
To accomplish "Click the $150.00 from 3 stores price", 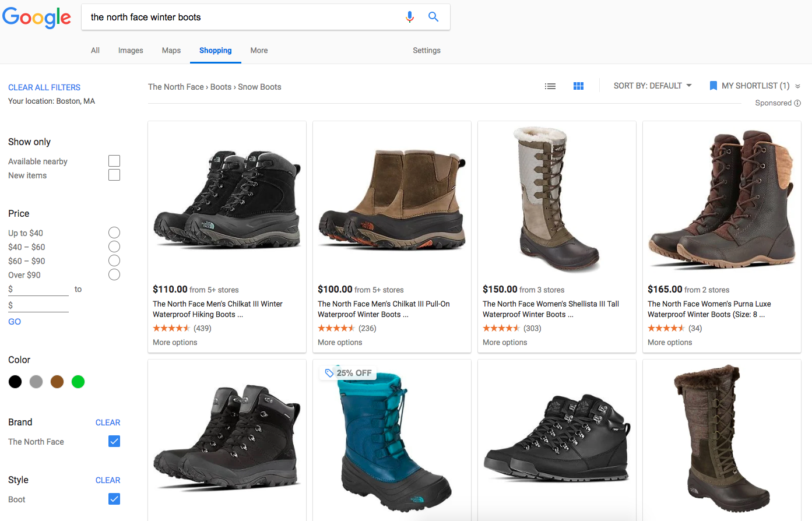I will coord(523,289).
